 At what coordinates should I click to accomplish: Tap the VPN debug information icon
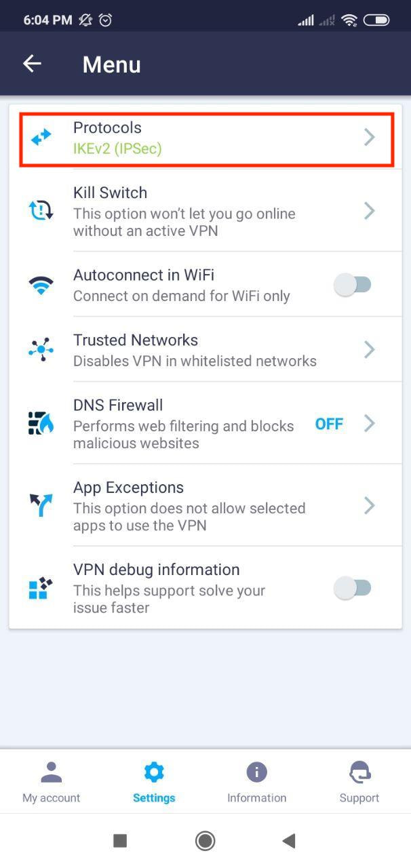click(x=41, y=588)
